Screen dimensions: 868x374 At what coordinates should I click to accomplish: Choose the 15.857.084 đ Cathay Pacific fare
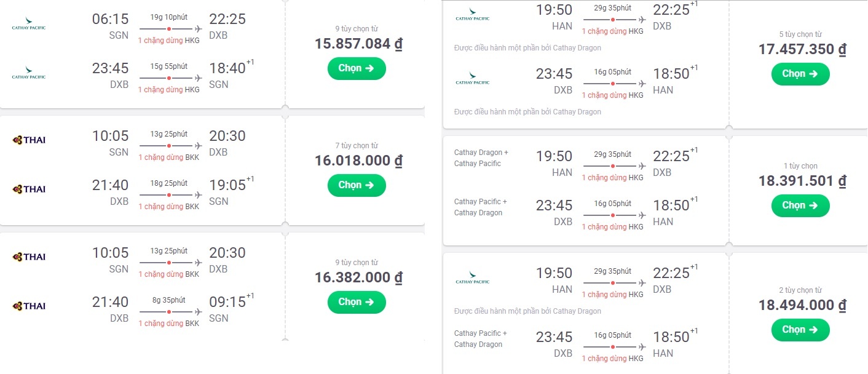[x=357, y=68]
